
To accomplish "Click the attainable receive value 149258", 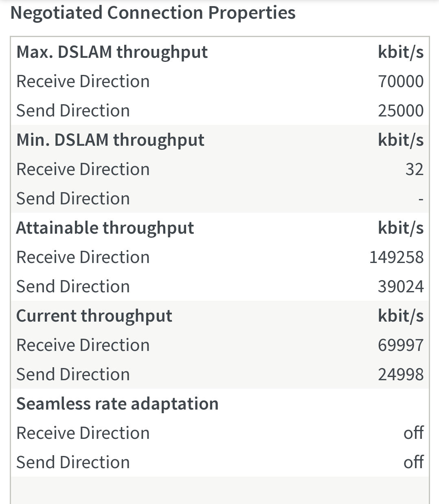I will click(x=396, y=257).
